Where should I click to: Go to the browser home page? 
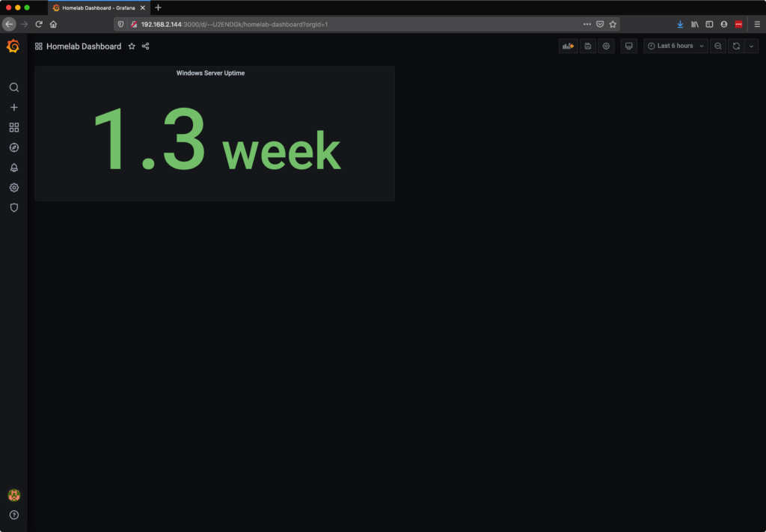[53, 24]
